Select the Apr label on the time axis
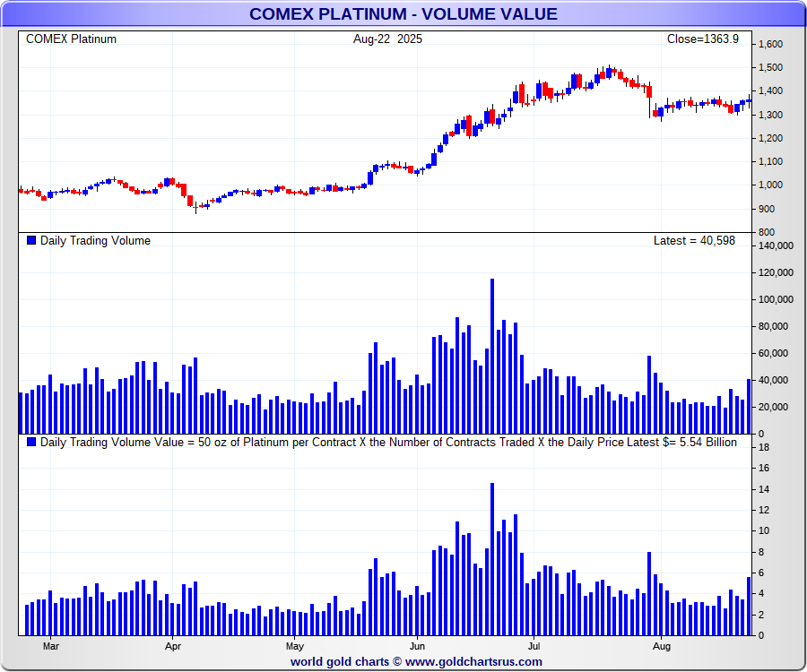The width and height of the screenshot is (807, 672). coord(173,644)
